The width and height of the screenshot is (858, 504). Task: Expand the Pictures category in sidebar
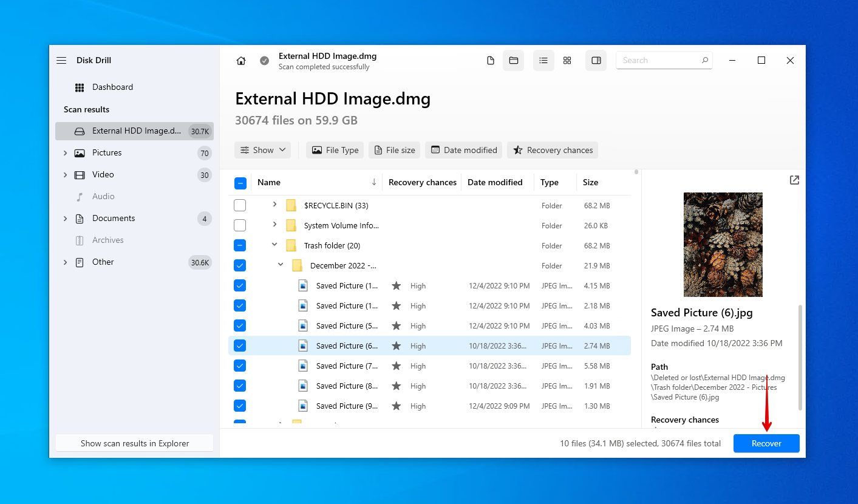[65, 153]
